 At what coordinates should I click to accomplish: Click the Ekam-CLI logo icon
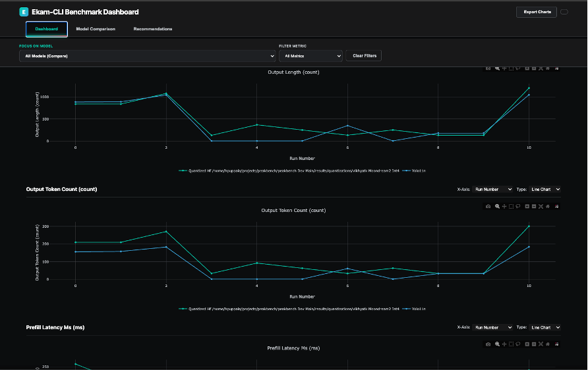[24, 12]
